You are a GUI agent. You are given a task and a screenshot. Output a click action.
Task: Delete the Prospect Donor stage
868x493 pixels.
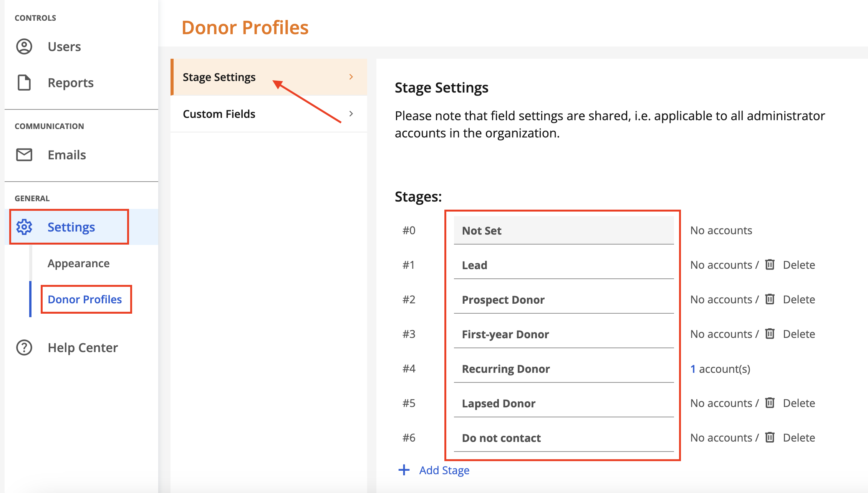pyautogui.click(x=799, y=299)
